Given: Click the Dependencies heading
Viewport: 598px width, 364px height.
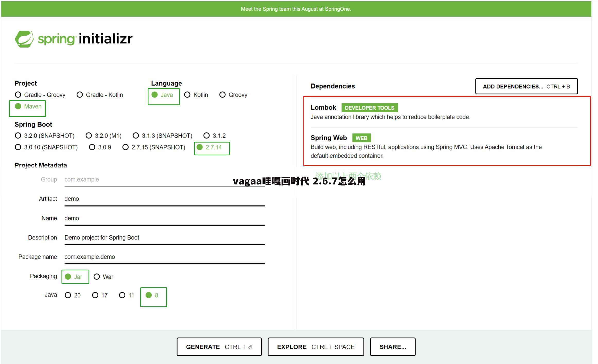Looking at the screenshot, I should [x=333, y=86].
